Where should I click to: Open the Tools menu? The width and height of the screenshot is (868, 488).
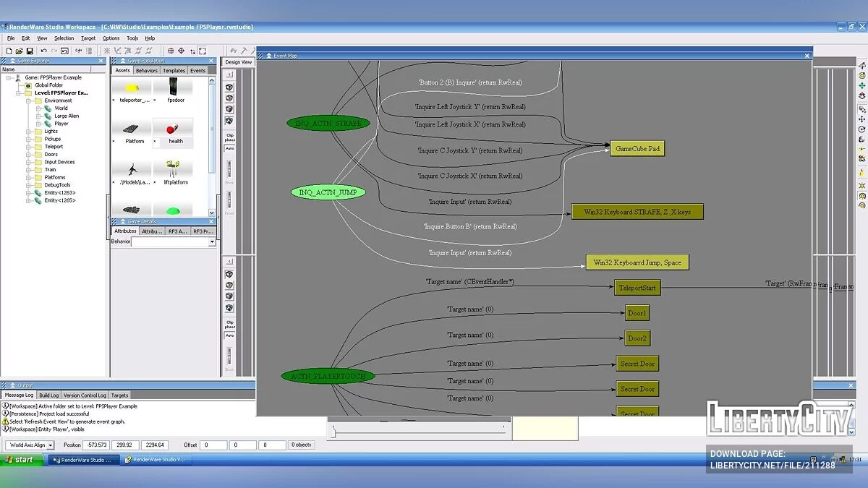coord(132,38)
